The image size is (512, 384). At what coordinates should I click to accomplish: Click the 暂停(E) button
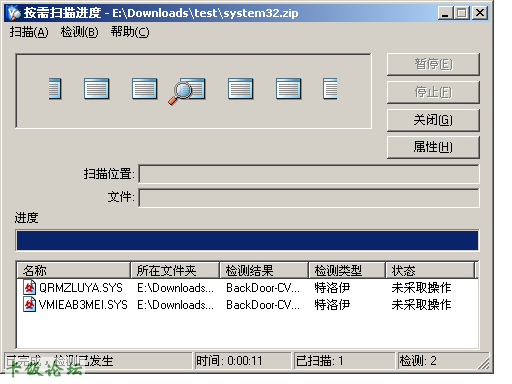point(433,64)
